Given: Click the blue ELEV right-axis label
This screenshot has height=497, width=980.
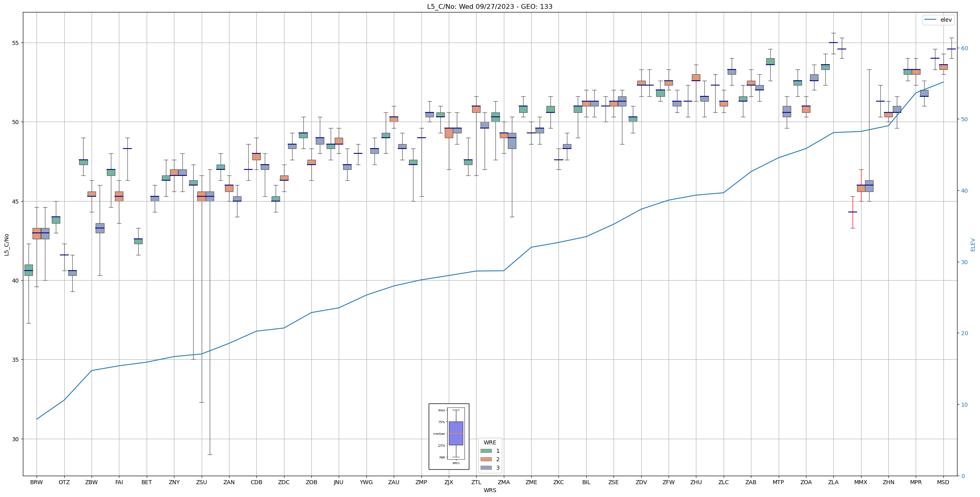Looking at the screenshot, I should (x=973, y=244).
